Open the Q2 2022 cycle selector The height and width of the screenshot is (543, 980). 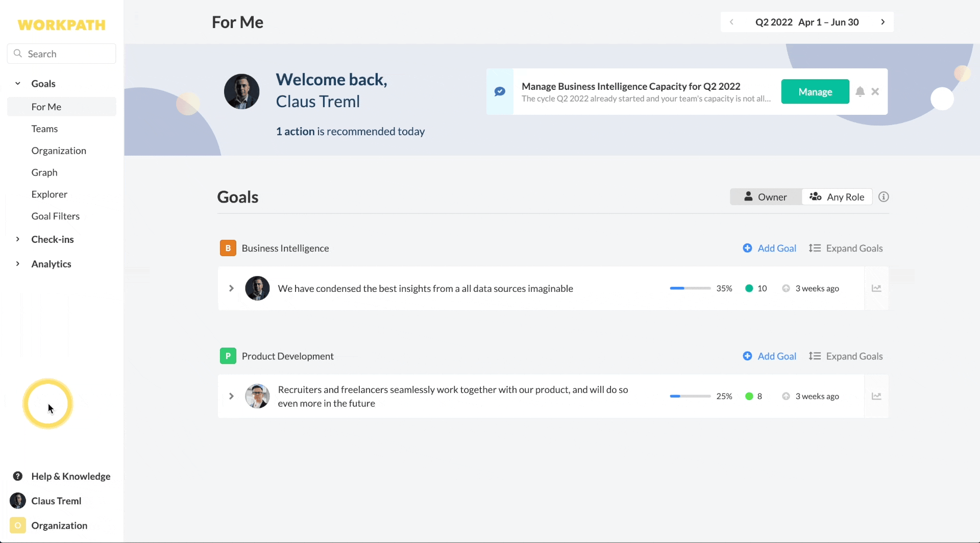807,22
